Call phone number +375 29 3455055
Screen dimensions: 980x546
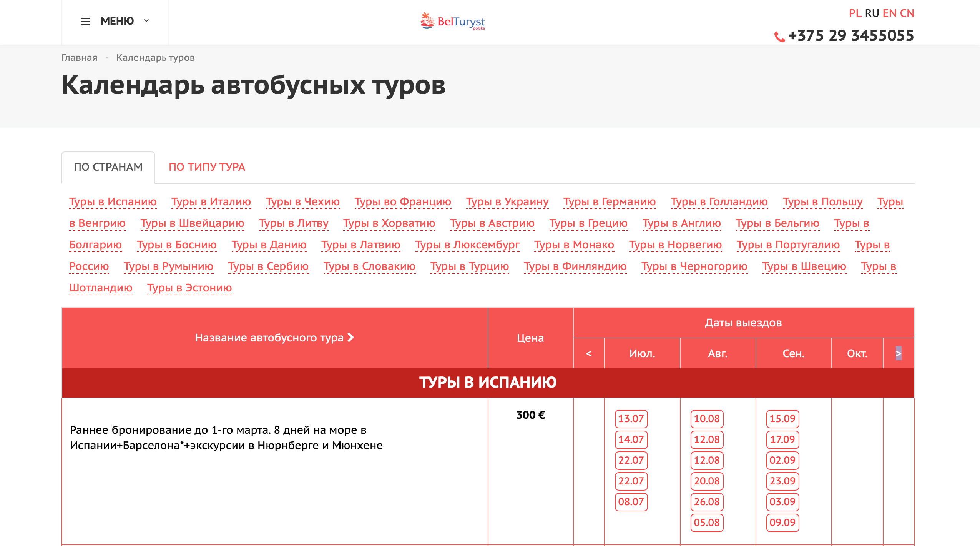pyautogui.click(x=851, y=35)
